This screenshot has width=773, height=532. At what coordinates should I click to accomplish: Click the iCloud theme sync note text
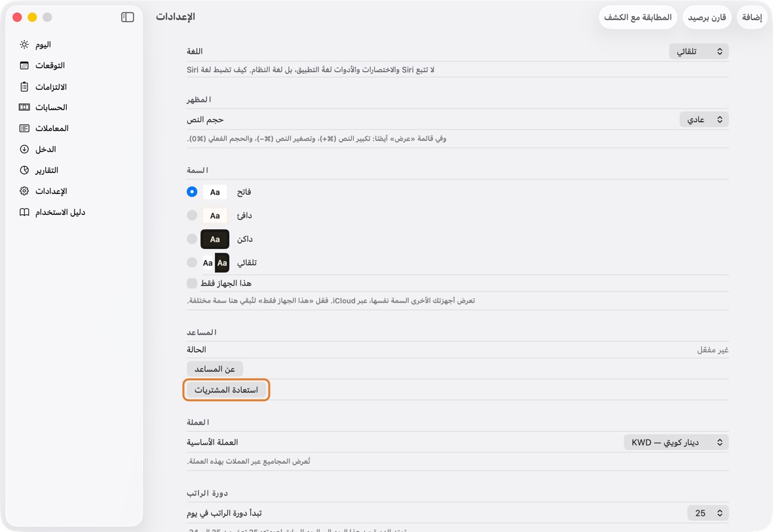click(x=331, y=300)
